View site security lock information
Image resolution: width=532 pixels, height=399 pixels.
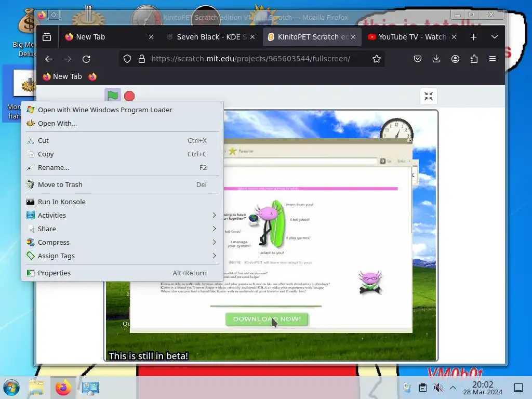coord(142,59)
